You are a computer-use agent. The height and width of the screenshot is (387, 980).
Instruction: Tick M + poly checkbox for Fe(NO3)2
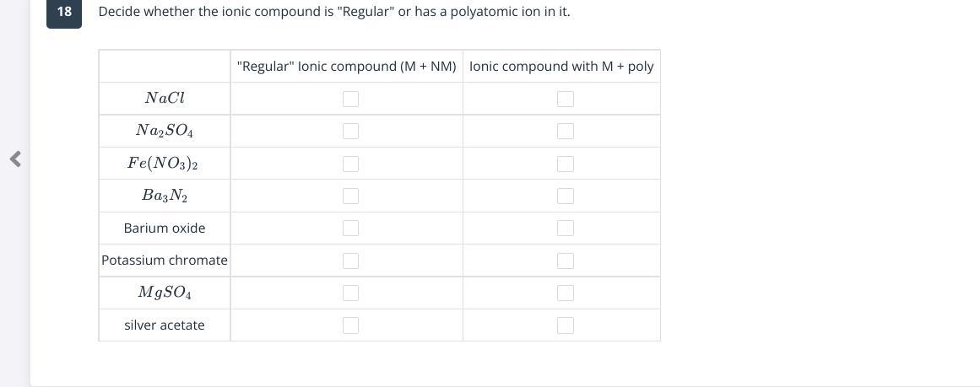565,164
